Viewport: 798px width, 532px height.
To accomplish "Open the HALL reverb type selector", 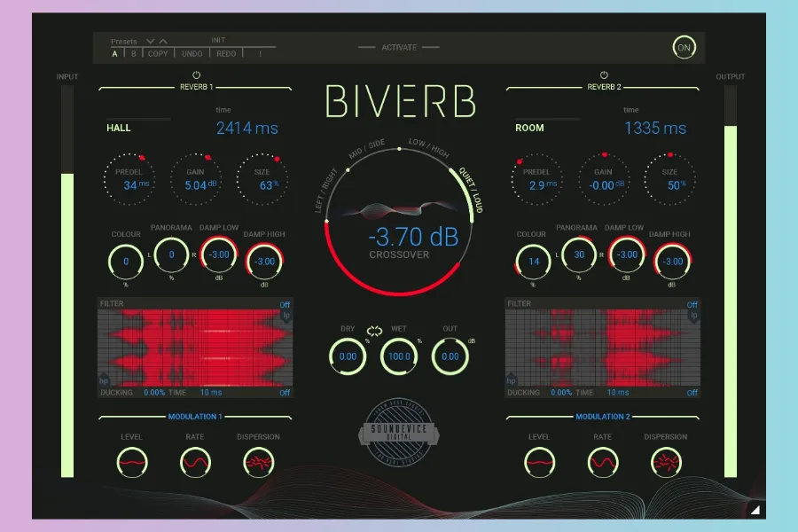I will [x=119, y=128].
